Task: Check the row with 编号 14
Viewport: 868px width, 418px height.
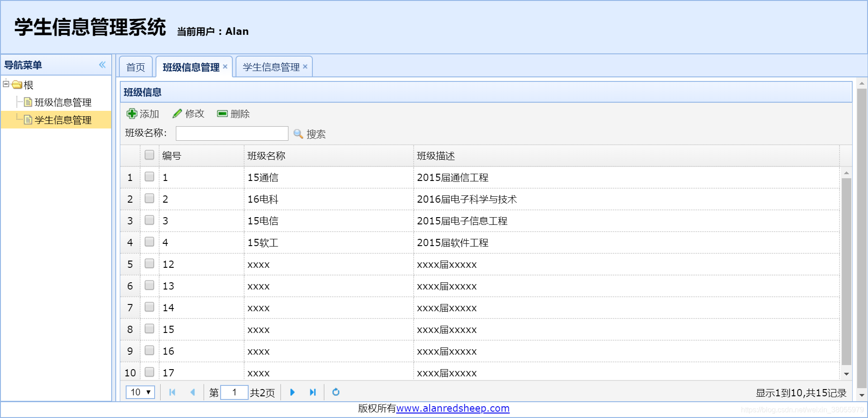Action: pos(150,307)
